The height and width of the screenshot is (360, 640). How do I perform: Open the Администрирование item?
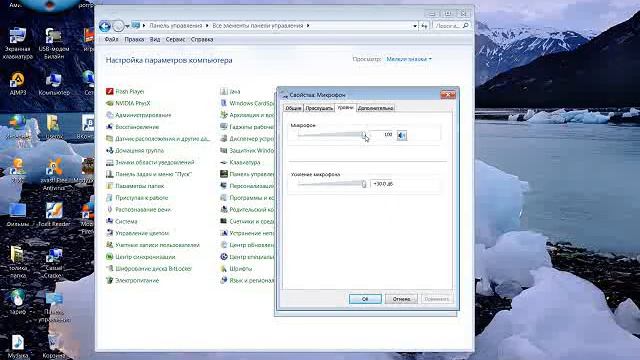138,115
